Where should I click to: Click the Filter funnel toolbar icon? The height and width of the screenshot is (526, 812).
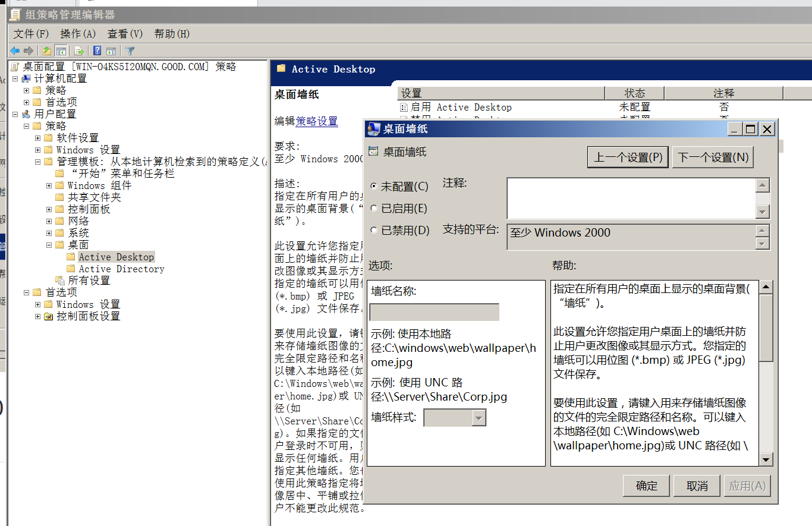130,51
